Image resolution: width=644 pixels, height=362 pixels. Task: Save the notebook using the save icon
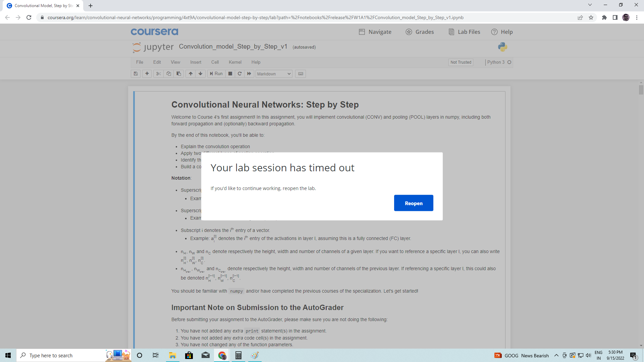point(136,74)
